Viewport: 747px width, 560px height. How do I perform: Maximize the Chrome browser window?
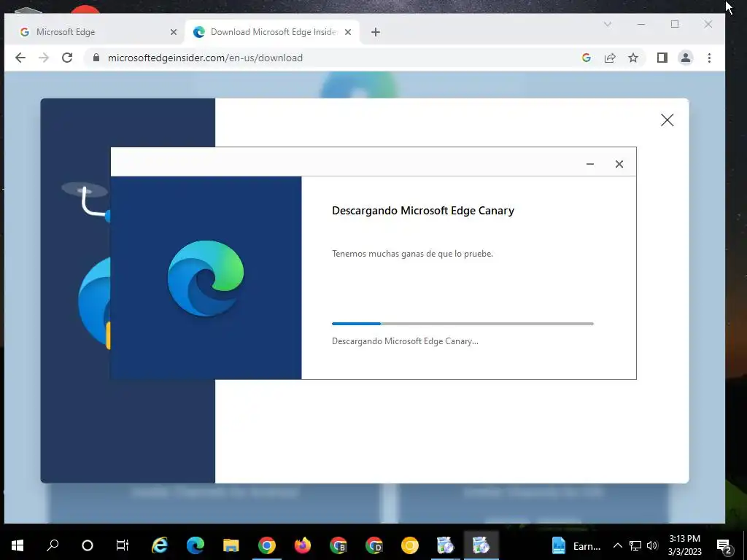tap(675, 24)
